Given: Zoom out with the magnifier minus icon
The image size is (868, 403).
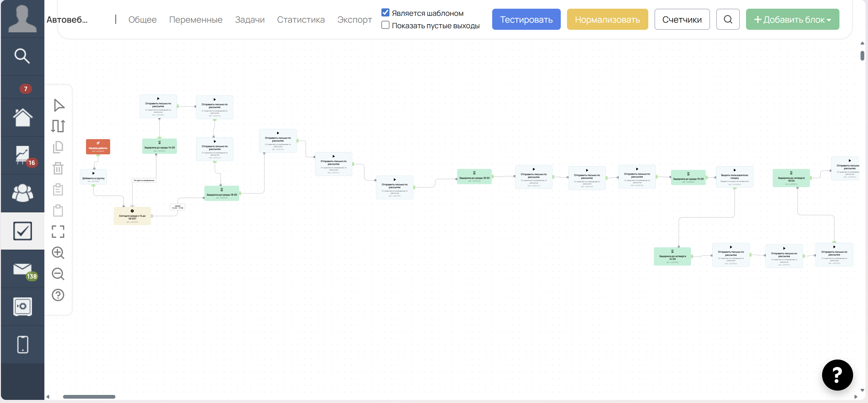Looking at the screenshot, I should tap(58, 274).
